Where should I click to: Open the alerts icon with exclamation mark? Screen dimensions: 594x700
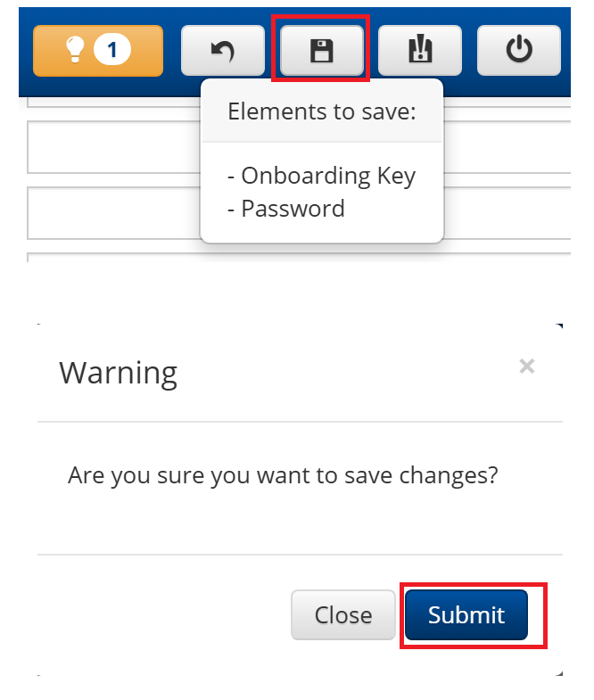420,51
